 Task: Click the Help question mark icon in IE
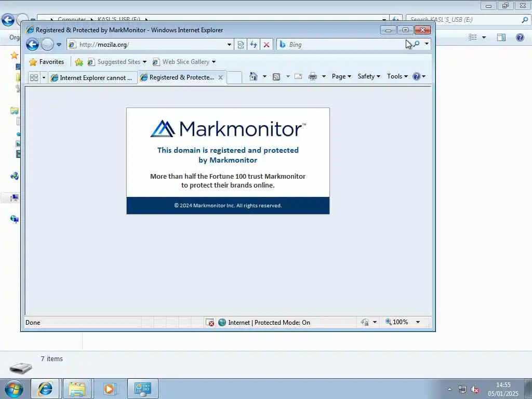pyautogui.click(x=416, y=76)
